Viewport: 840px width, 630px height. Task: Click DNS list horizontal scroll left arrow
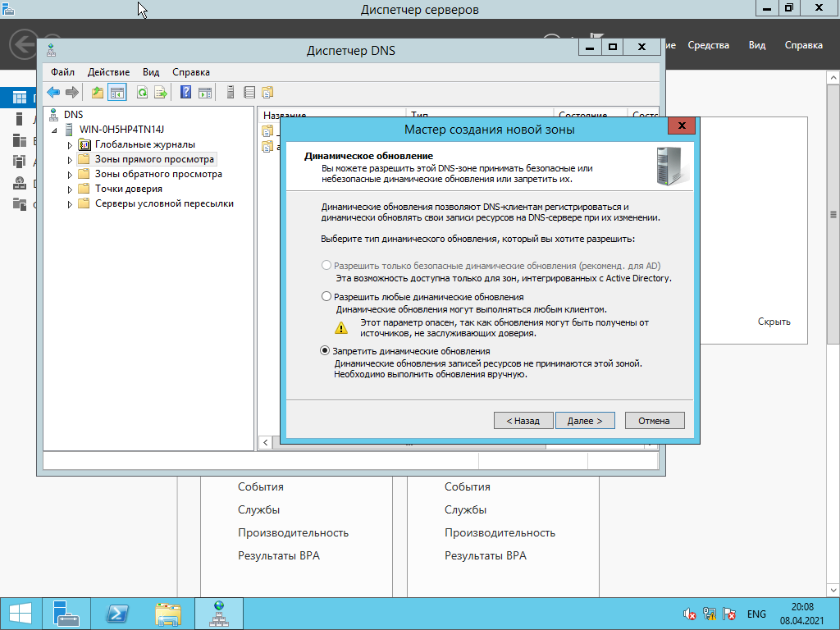[265, 442]
